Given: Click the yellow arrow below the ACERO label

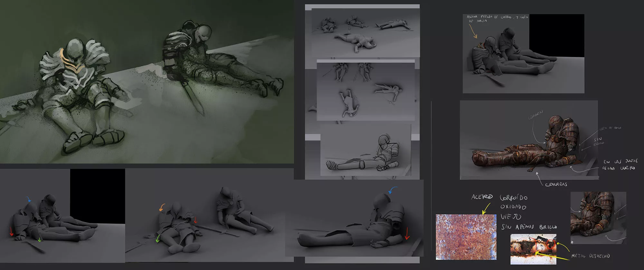Looking at the screenshot, I should pos(486,209).
